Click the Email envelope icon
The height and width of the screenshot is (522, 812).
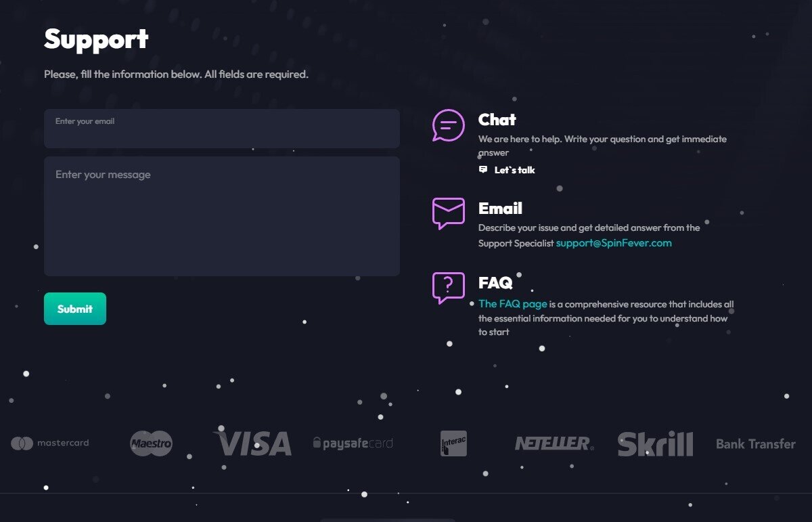coord(449,213)
